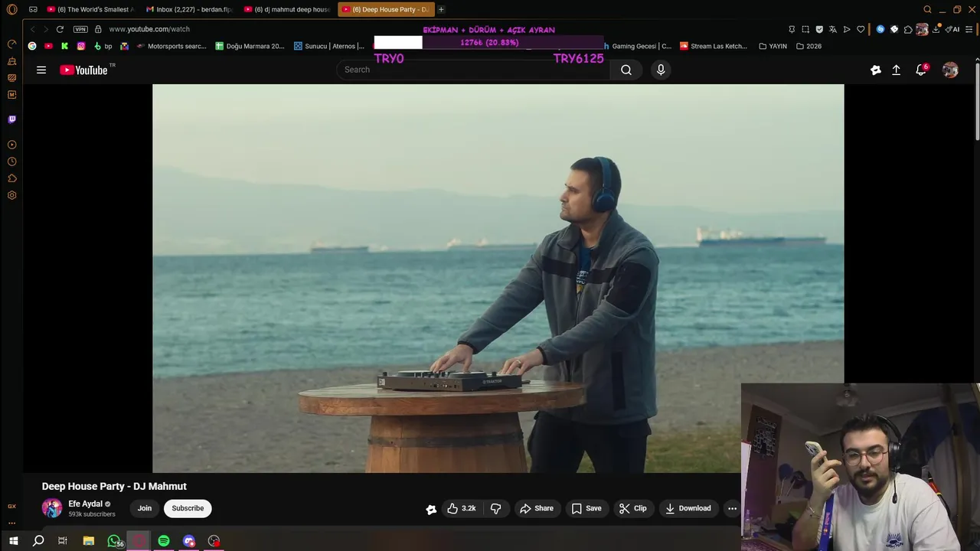Bookmark page with the heart icon
Viewport: 980px width, 551px height.
point(861,29)
